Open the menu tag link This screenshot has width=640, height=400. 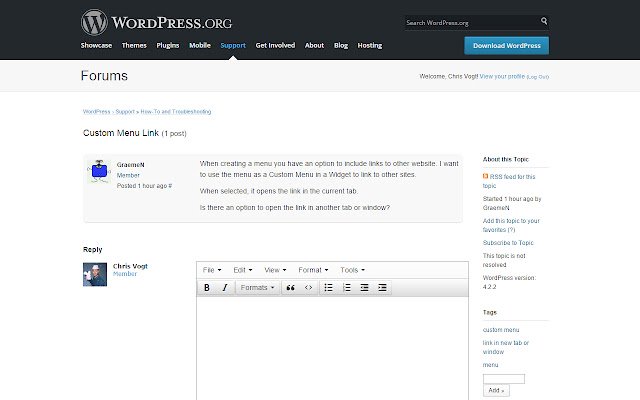click(490, 365)
